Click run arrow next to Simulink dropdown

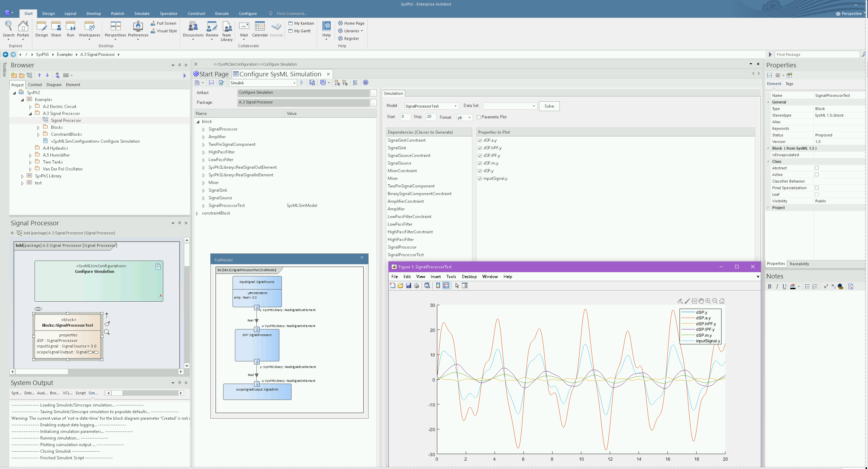click(x=302, y=83)
